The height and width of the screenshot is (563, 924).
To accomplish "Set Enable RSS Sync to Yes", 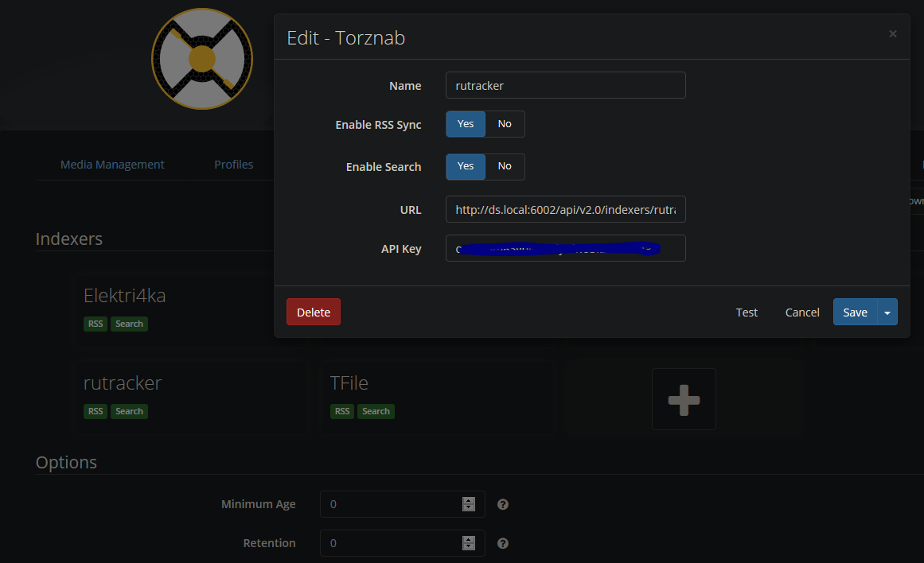I will [466, 124].
